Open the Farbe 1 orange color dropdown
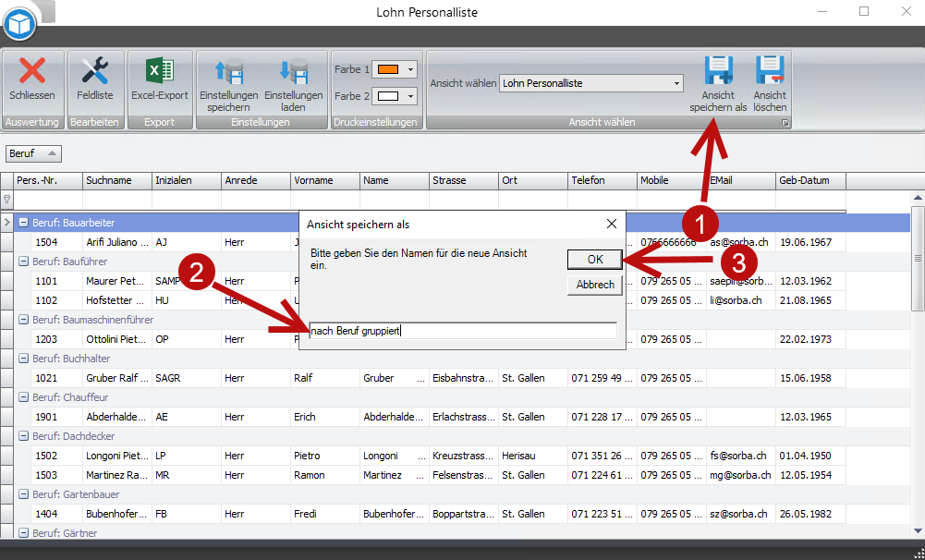The height and width of the screenshot is (560, 925). coord(410,69)
